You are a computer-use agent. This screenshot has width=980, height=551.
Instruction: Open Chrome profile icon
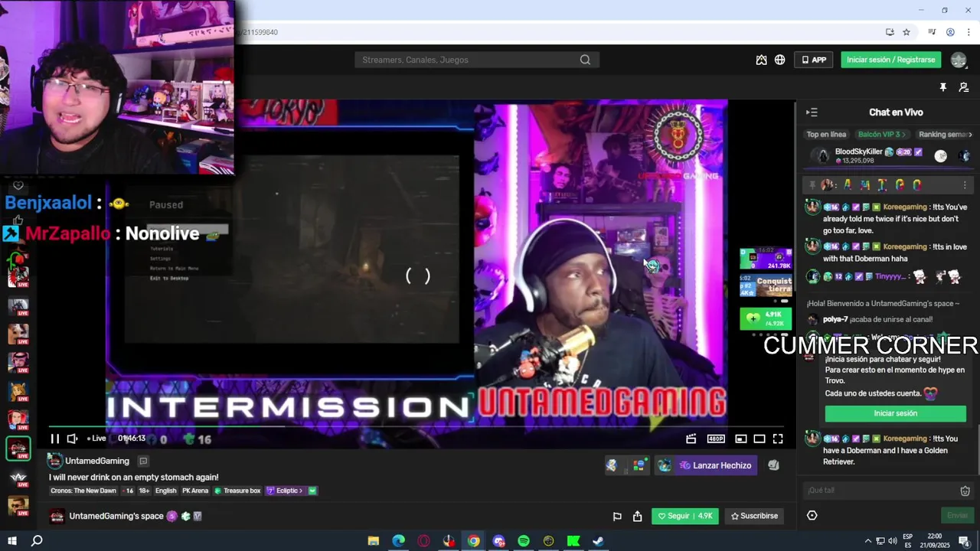point(950,32)
